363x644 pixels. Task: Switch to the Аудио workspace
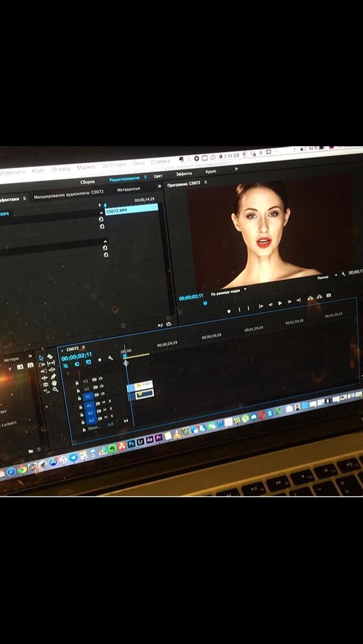pyautogui.click(x=211, y=171)
